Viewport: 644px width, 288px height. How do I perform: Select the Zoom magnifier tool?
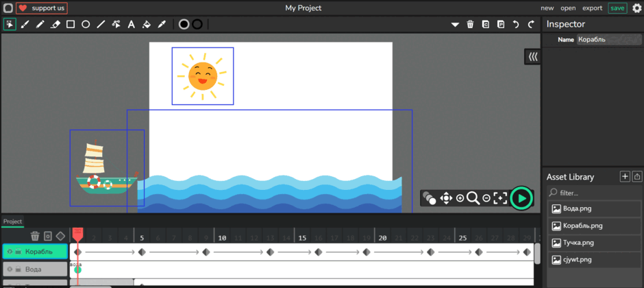pos(473,198)
